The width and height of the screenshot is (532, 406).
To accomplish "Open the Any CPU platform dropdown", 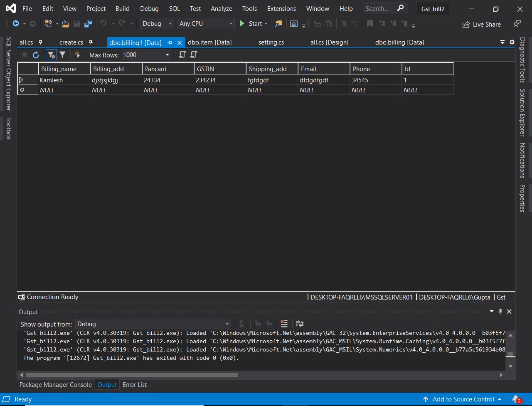I will [206, 24].
